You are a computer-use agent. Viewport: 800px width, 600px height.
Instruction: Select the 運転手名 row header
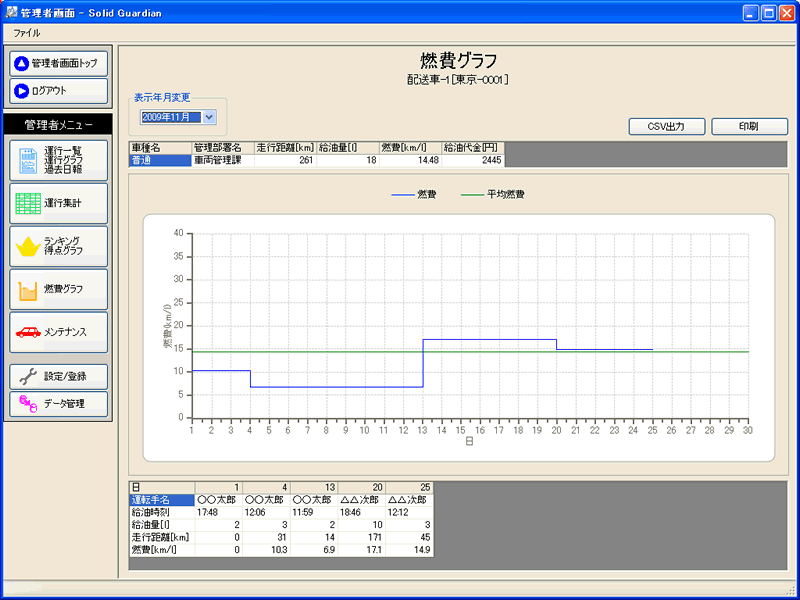pyautogui.click(x=162, y=500)
